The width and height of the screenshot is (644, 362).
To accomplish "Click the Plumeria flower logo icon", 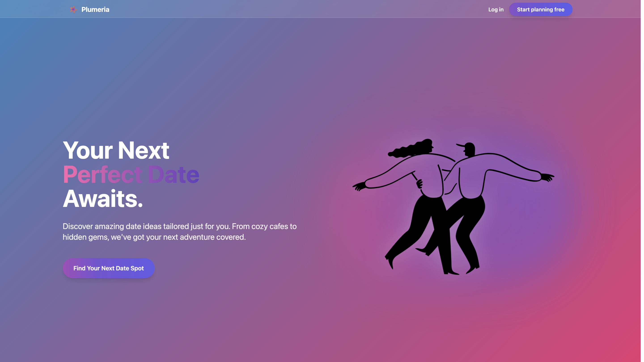I will tap(73, 9).
